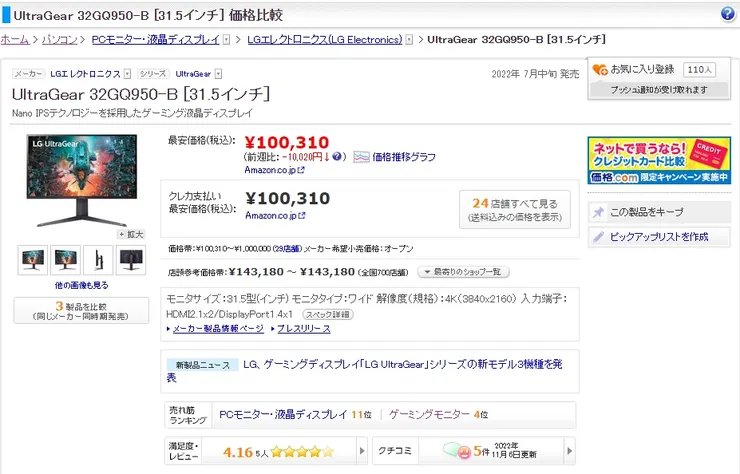The image size is (740, 474).
Task: Click the pencil icon for pickup list
Action: [598, 237]
